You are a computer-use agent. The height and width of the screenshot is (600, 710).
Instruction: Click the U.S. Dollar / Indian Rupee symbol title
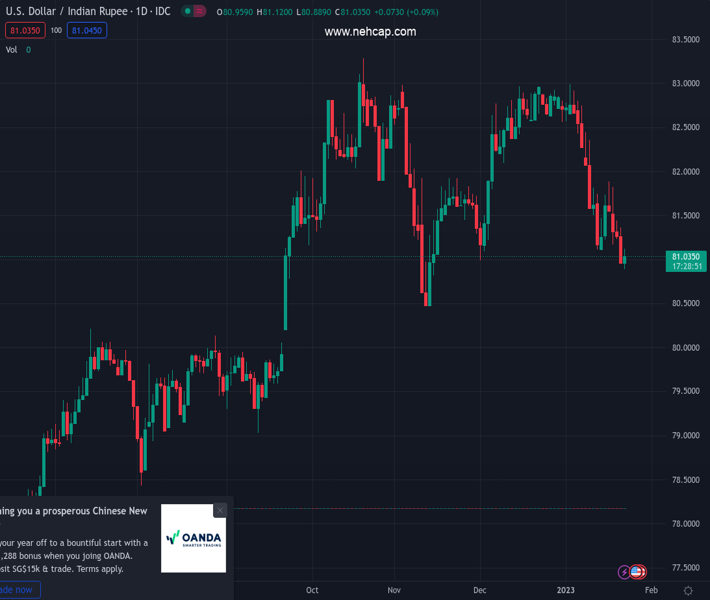point(88,11)
